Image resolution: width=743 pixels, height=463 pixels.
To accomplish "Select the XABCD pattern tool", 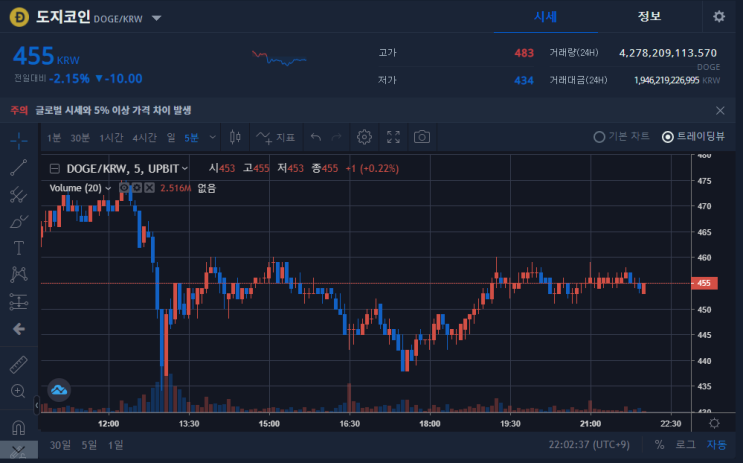I will (x=18, y=274).
